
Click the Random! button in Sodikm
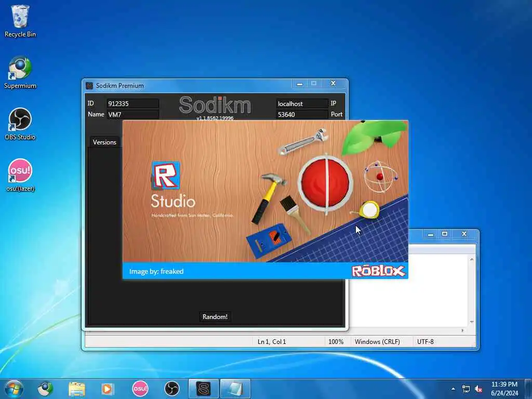(215, 316)
